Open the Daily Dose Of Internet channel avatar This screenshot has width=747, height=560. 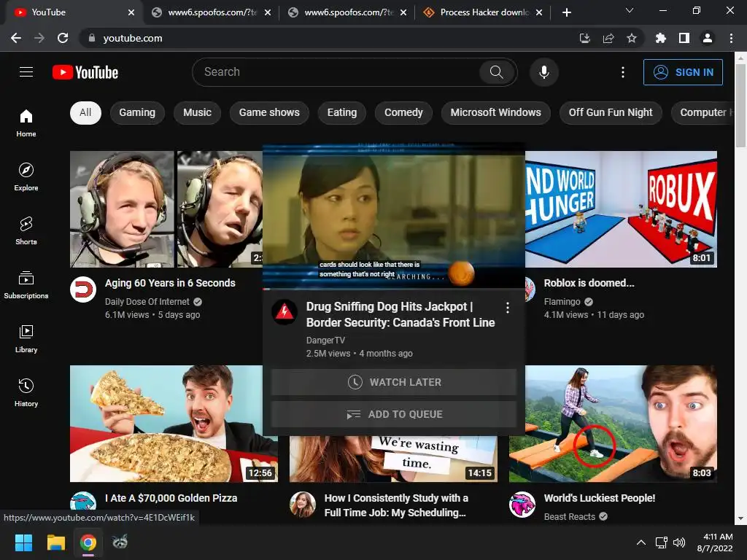(x=83, y=289)
